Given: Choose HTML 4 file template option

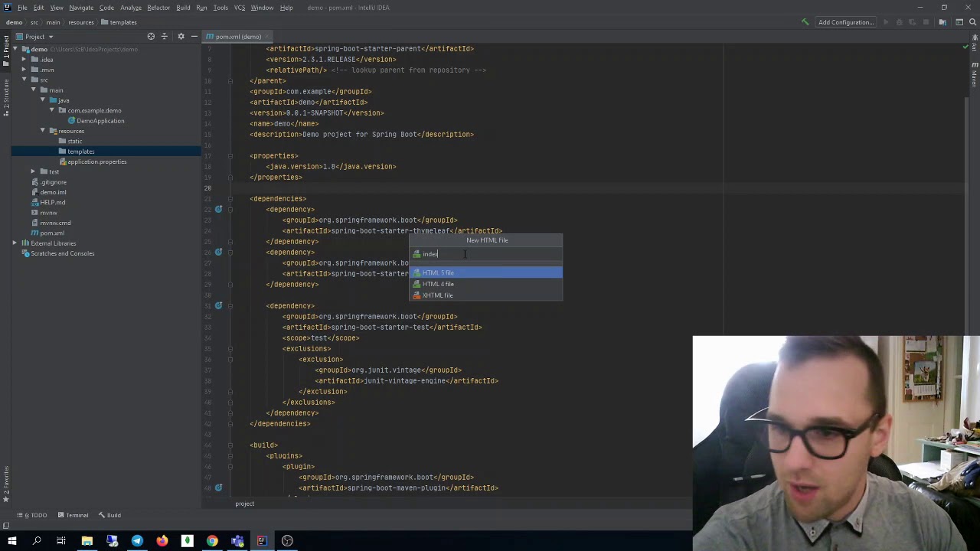Looking at the screenshot, I should (486, 284).
